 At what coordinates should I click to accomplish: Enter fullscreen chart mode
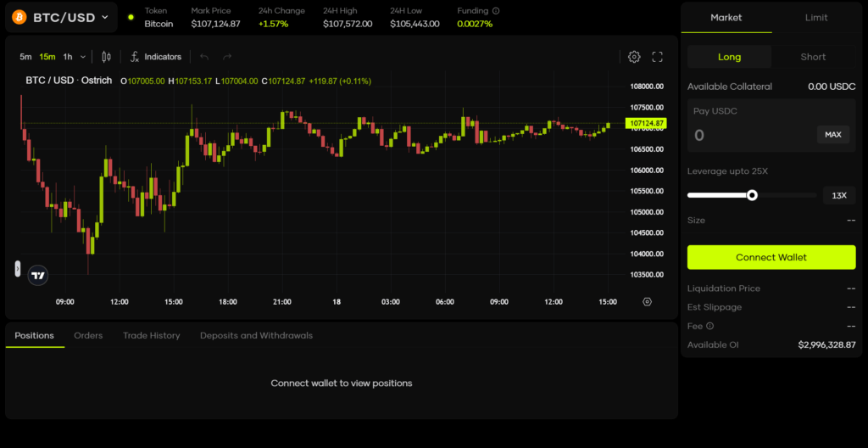tap(657, 57)
